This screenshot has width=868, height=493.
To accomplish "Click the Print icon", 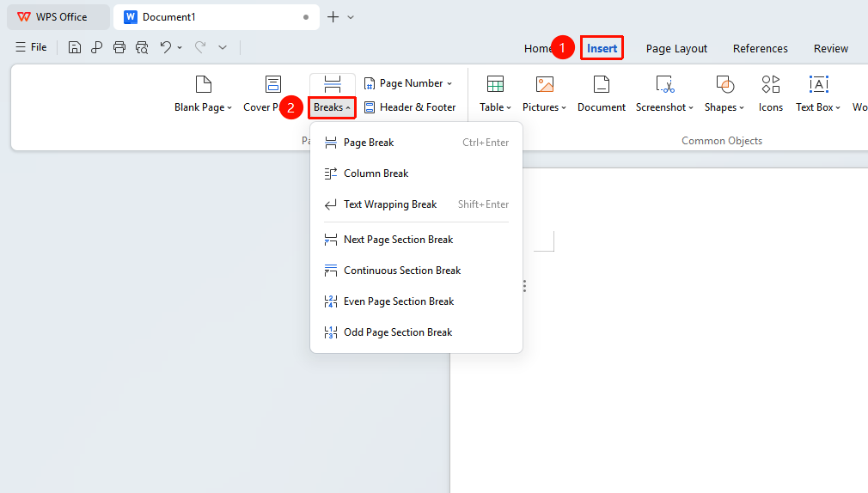I will click(119, 47).
